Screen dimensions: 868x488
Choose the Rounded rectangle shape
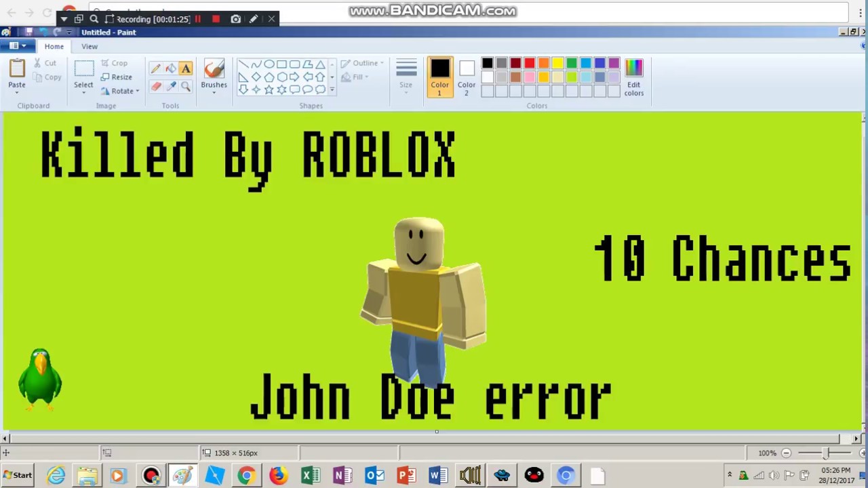(x=294, y=64)
